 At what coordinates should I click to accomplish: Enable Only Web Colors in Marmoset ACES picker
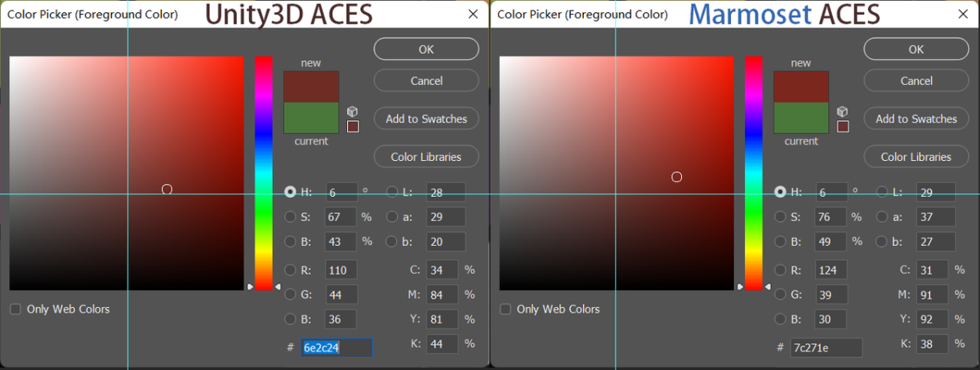click(506, 309)
